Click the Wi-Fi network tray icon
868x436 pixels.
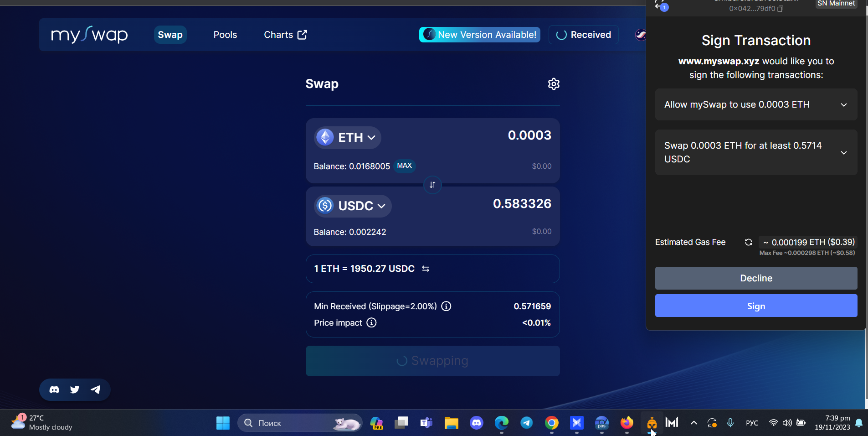[x=773, y=423]
